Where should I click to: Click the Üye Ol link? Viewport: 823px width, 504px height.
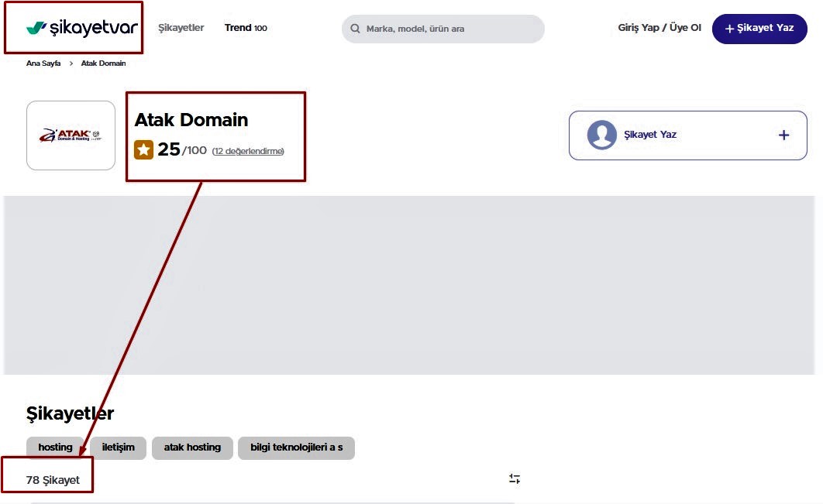[685, 28]
